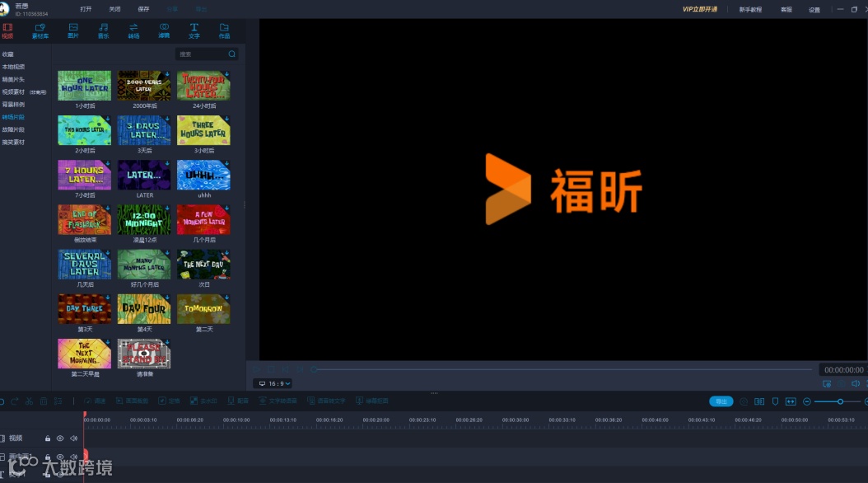
Task: Switch to the 视频 video tab
Action: coord(7,31)
